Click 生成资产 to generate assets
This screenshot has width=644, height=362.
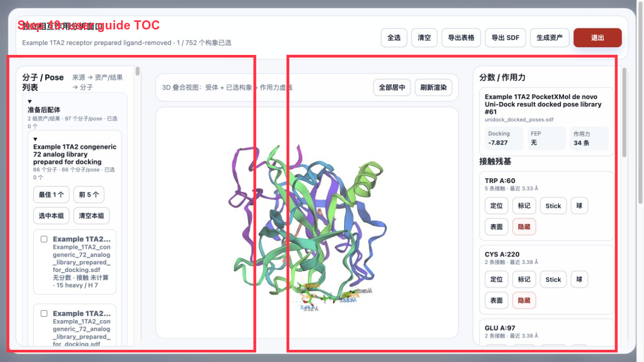[x=550, y=38]
